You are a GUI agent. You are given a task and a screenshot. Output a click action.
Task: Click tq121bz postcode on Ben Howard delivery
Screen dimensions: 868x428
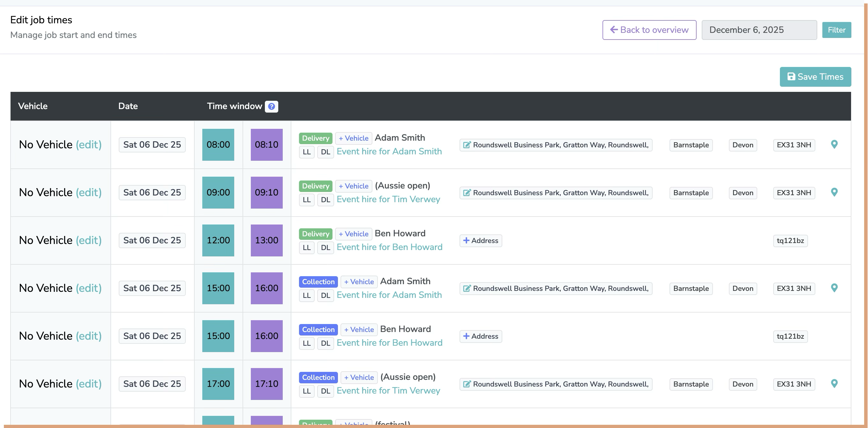tap(790, 240)
